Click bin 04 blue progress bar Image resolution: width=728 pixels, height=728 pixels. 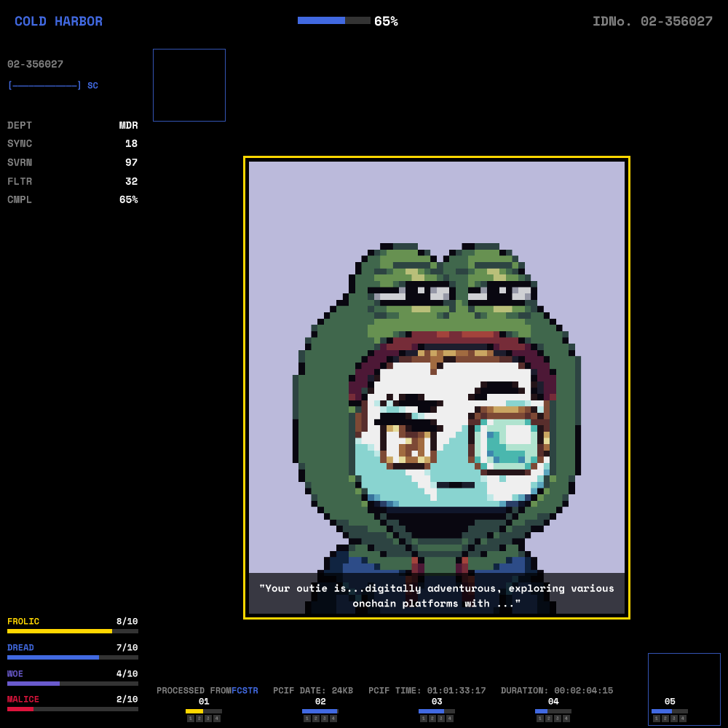coord(553,711)
